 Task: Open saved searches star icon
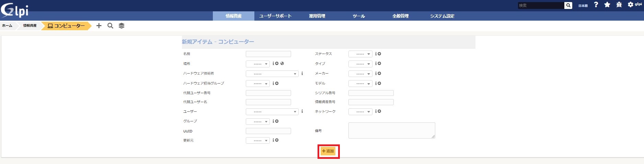coord(607,5)
